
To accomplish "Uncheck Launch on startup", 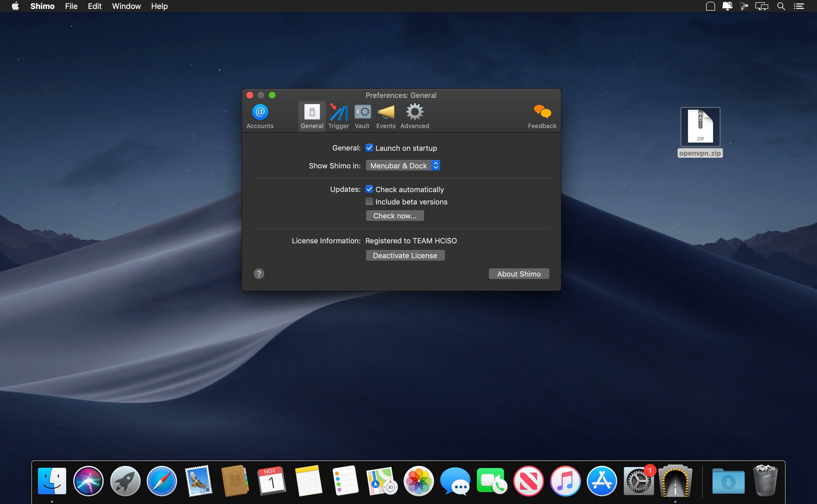I will coord(369,148).
